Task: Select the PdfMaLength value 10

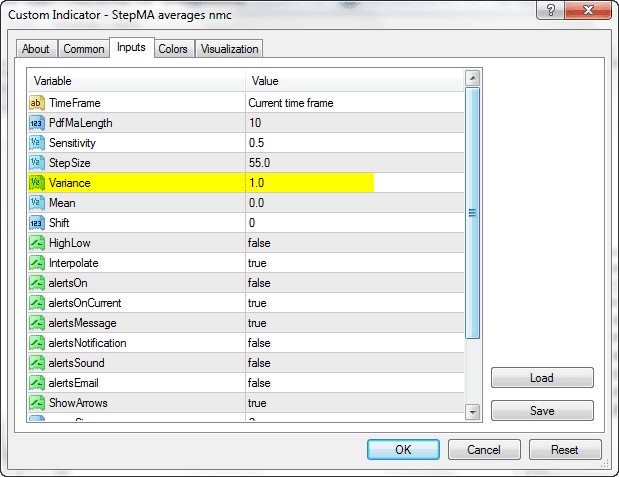Action: coord(255,123)
